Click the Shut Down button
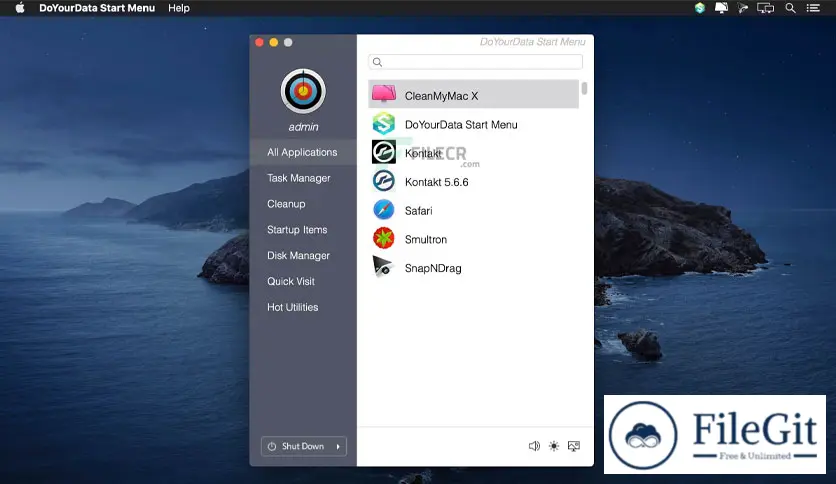The width and height of the screenshot is (836, 484). click(304, 446)
